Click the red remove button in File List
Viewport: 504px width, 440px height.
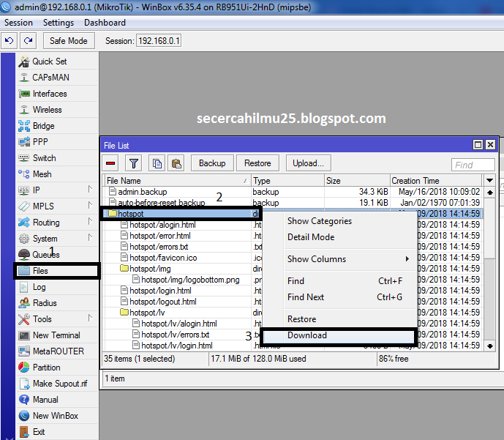110,163
